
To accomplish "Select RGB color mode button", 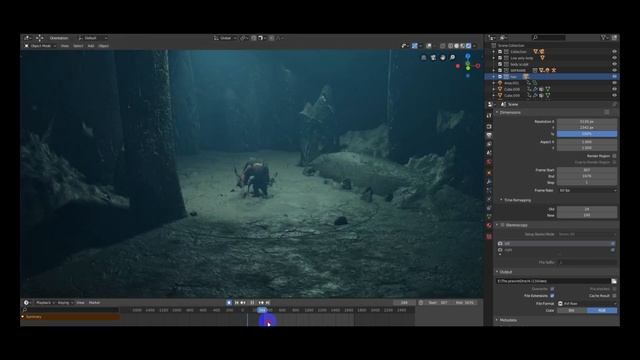I will 602,311.
